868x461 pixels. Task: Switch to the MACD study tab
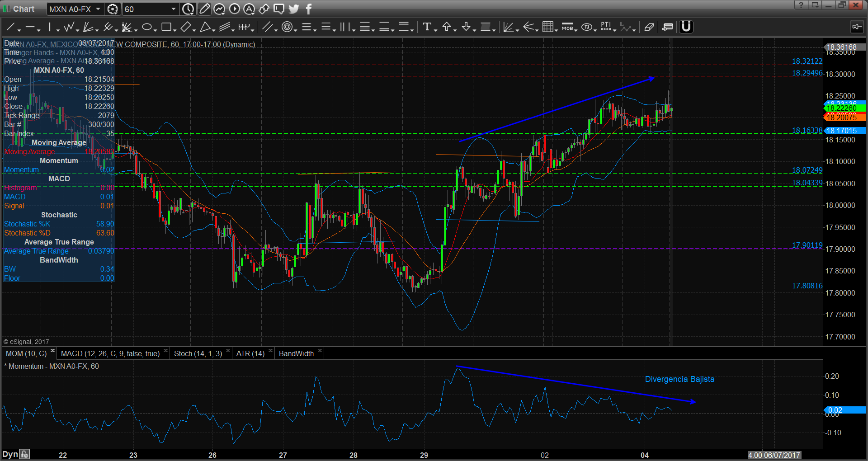(110, 353)
